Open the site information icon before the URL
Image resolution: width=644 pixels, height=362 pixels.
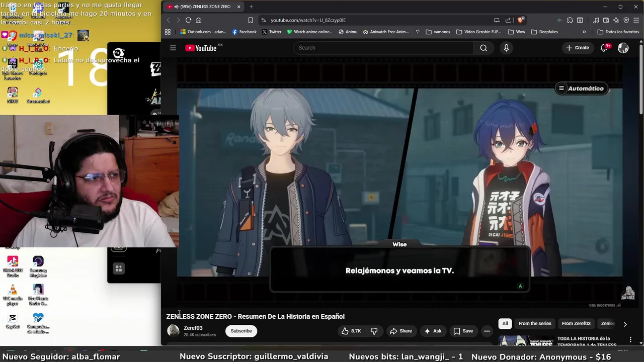coord(263,20)
